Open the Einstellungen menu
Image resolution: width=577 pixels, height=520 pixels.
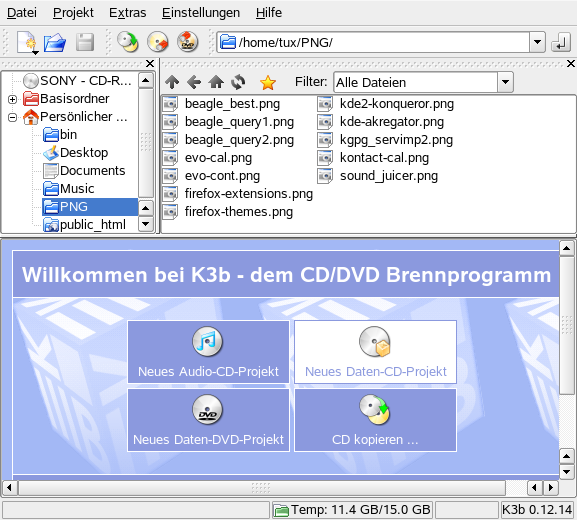point(201,13)
